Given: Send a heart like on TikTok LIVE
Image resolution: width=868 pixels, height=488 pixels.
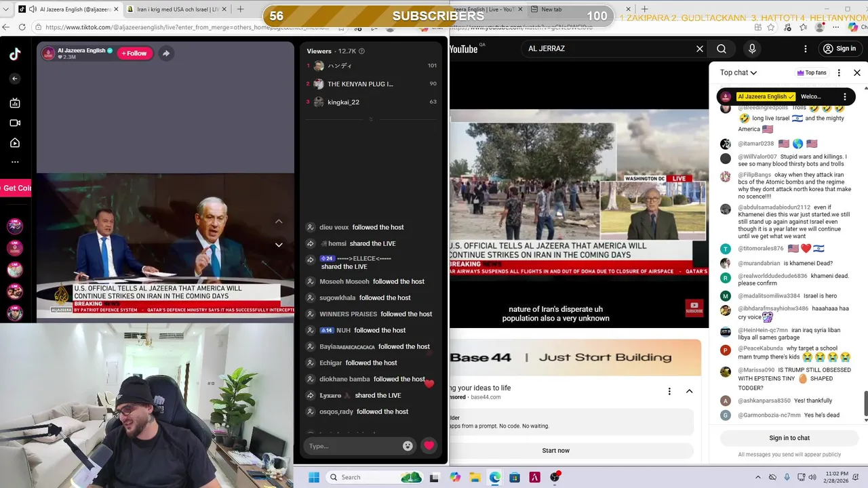Looking at the screenshot, I should [x=429, y=445].
